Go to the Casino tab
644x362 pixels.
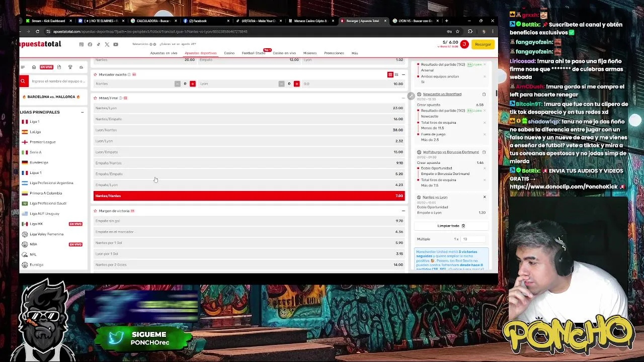coord(229,53)
